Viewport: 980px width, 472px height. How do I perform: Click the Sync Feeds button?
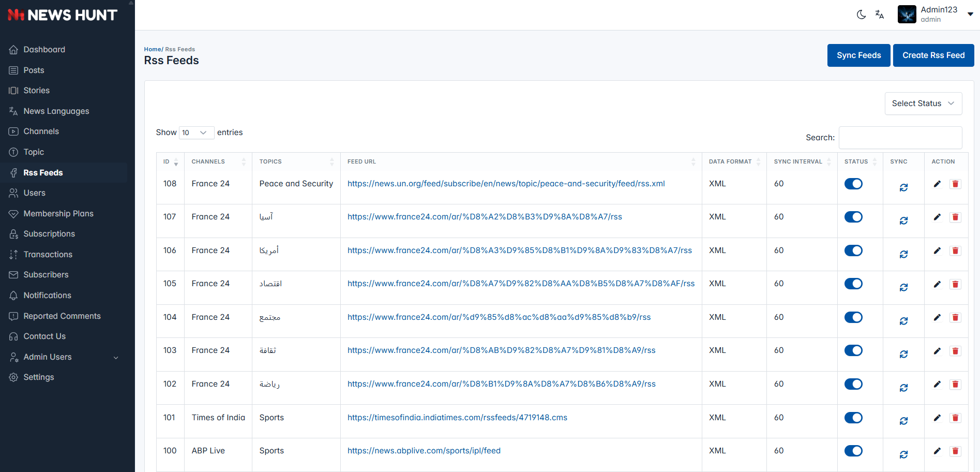coord(858,55)
